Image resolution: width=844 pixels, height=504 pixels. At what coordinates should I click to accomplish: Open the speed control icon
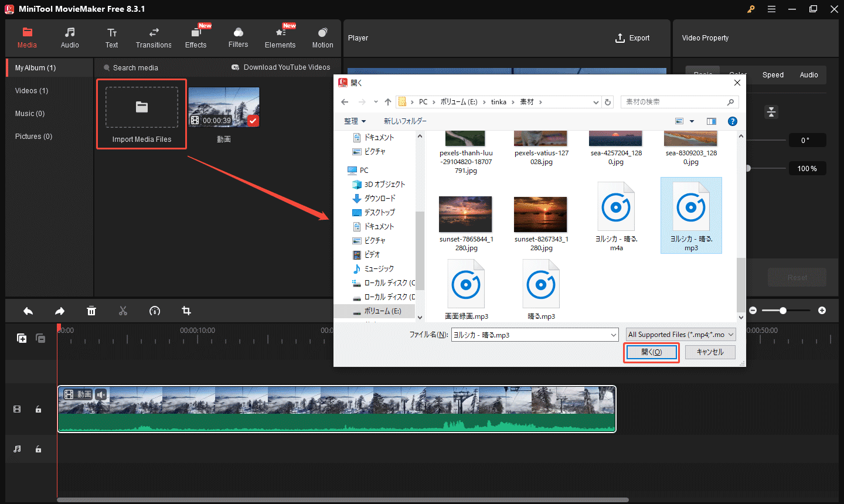155,311
